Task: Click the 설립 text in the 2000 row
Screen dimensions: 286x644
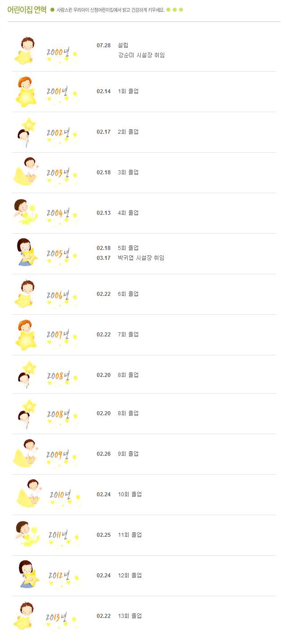Action: [x=123, y=45]
